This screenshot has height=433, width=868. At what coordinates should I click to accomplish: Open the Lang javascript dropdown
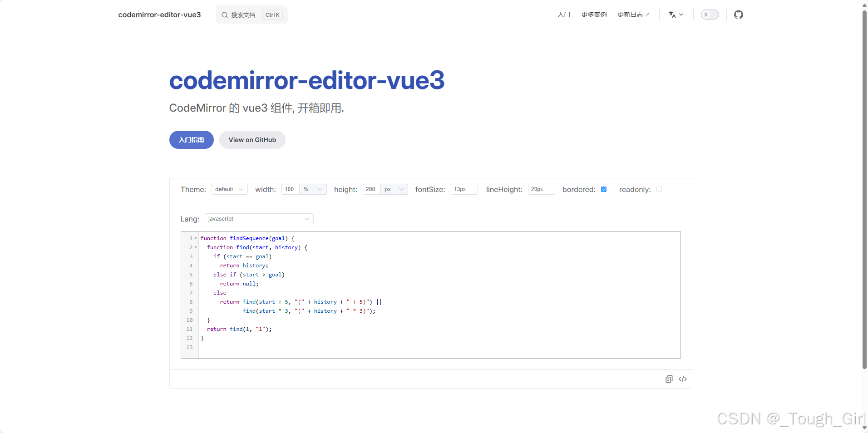point(258,218)
